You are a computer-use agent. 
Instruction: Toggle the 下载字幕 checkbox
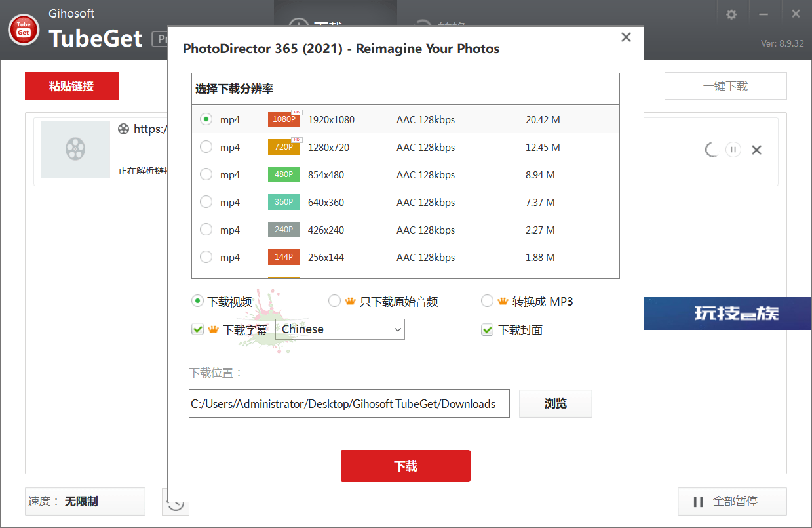pos(197,329)
